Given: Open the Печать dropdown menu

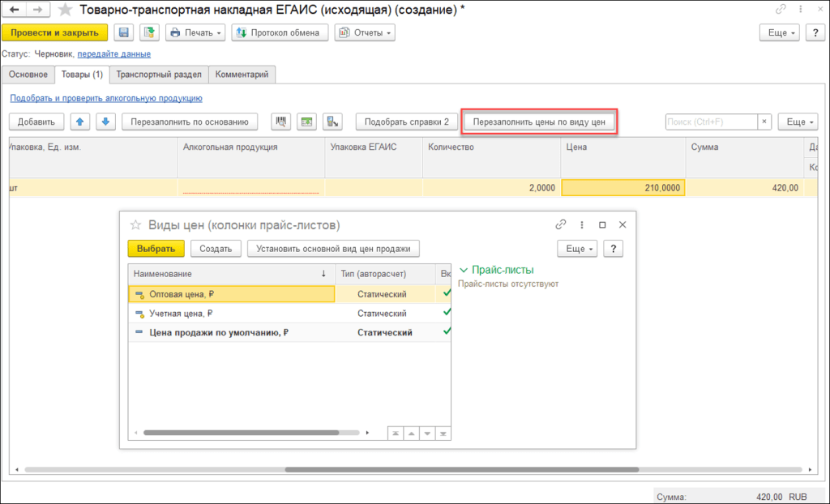Looking at the screenshot, I should point(195,32).
